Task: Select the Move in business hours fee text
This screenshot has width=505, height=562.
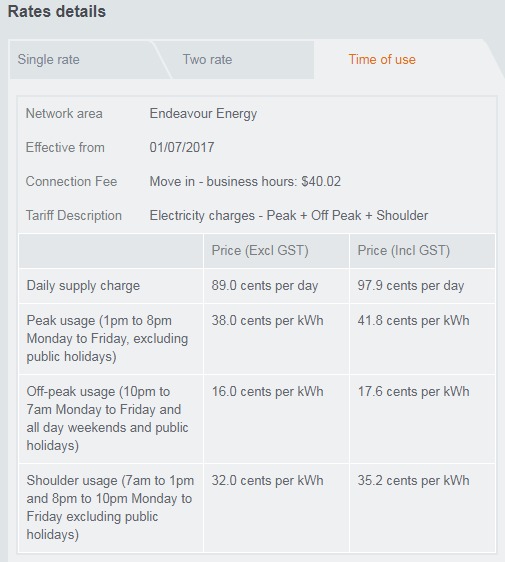Action: click(245, 181)
